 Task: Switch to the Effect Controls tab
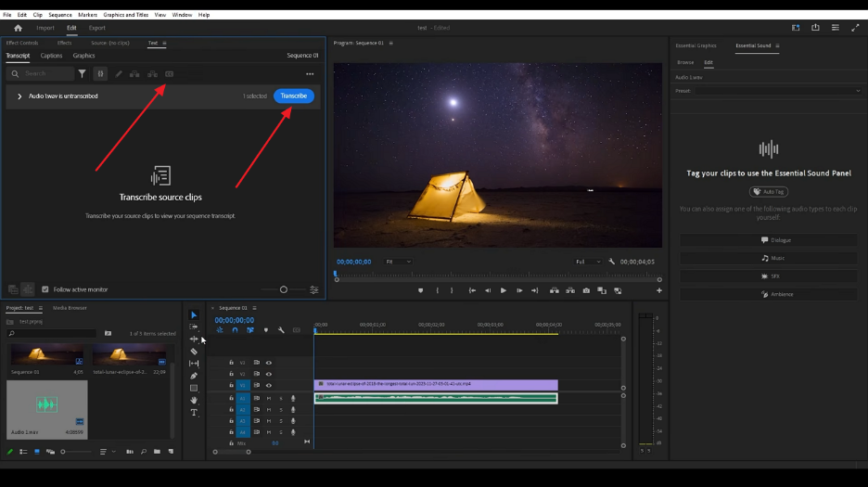coord(22,44)
